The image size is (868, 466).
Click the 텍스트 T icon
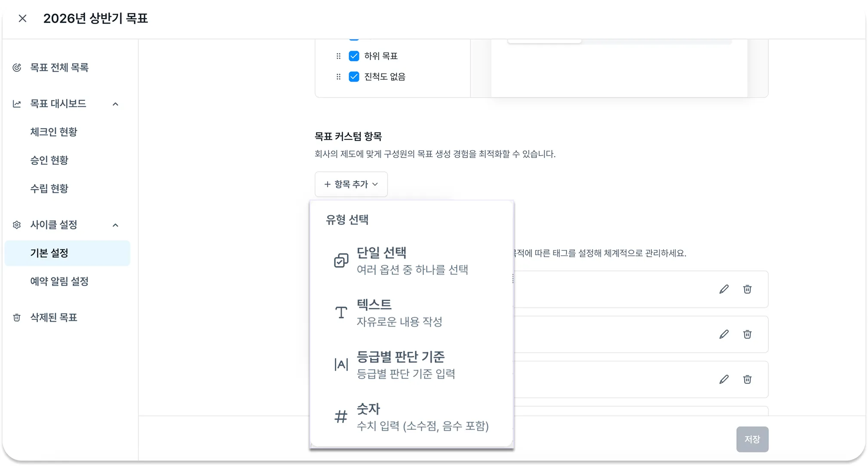[341, 312]
